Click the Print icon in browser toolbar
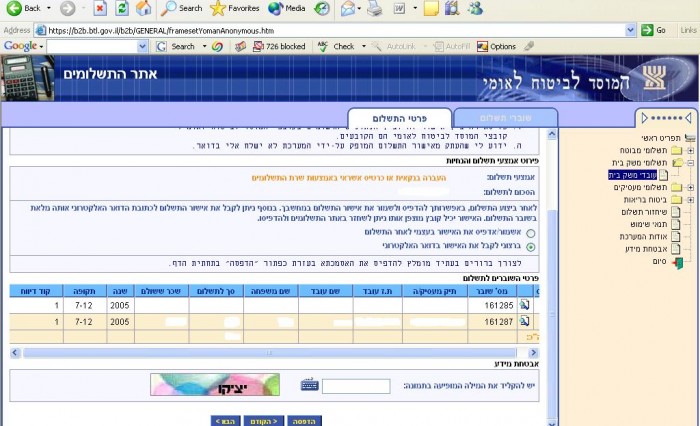The height and width of the screenshot is (426, 700). click(374, 8)
